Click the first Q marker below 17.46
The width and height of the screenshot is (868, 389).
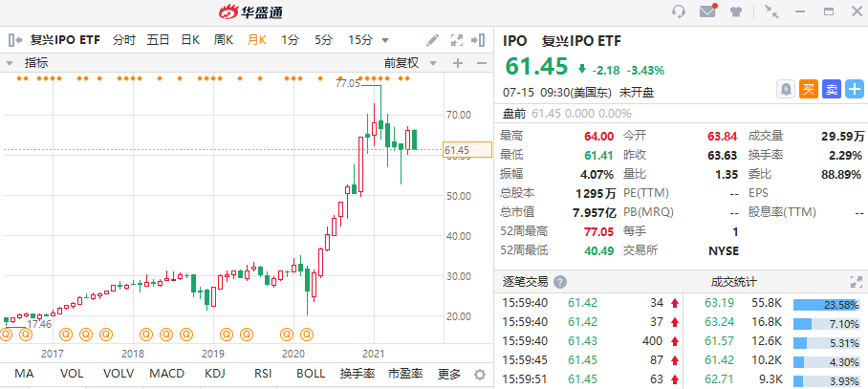tap(6, 335)
